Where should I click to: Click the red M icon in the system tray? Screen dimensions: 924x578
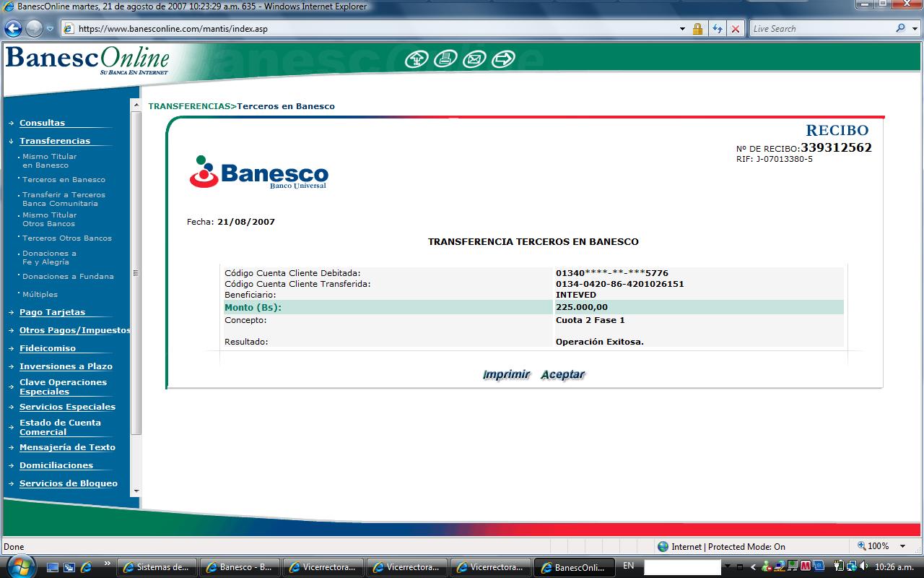(806, 566)
